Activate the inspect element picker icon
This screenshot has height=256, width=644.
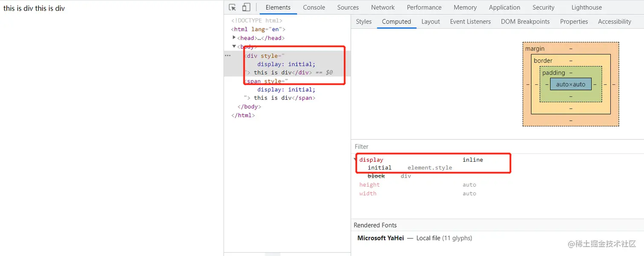click(232, 7)
